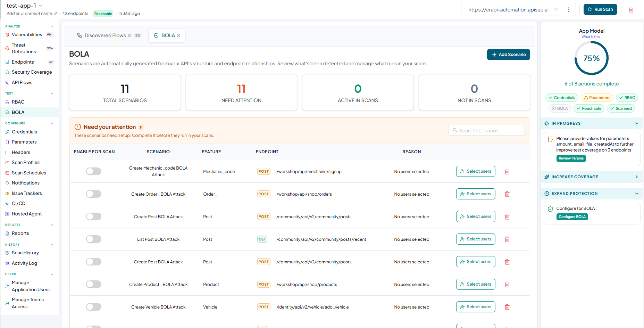Click the Need Attention summary card
The image size is (644, 328).
(x=241, y=92)
